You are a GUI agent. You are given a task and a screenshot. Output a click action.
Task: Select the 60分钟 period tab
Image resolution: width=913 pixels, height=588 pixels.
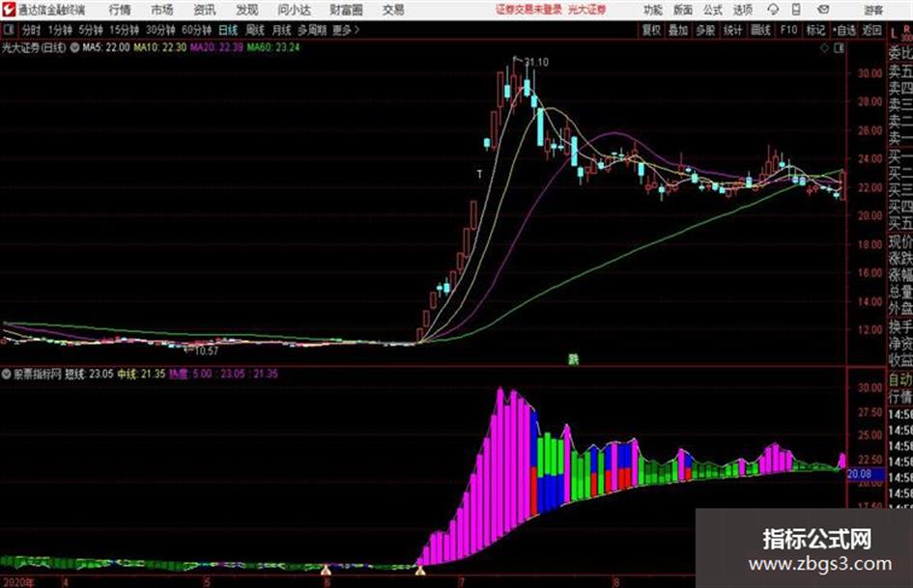click(197, 30)
